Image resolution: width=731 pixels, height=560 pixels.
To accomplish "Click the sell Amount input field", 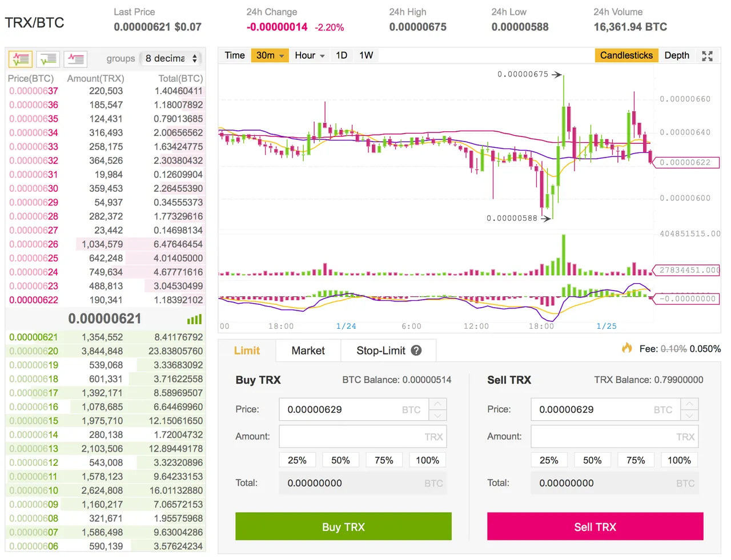I will (614, 437).
